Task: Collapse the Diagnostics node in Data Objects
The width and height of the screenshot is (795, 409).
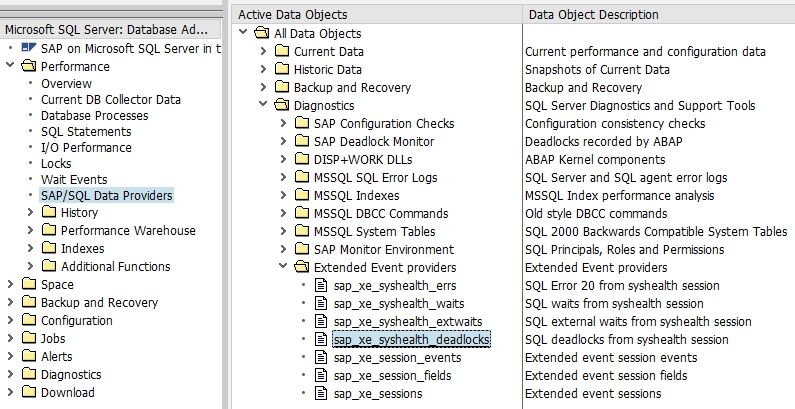Action: click(x=264, y=106)
